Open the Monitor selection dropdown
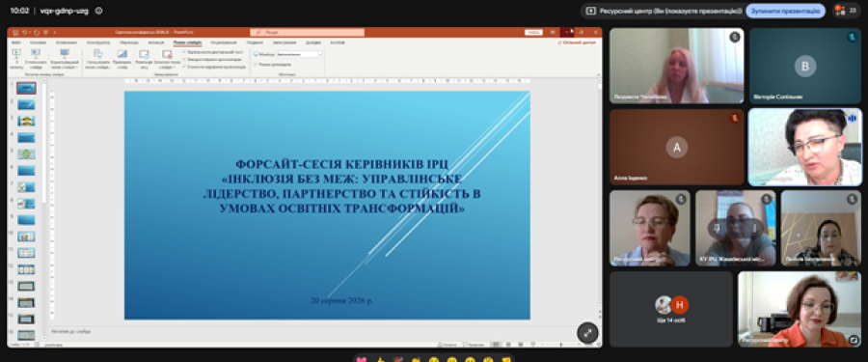Image resolution: width=868 pixels, height=362 pixels. (299, 54)
